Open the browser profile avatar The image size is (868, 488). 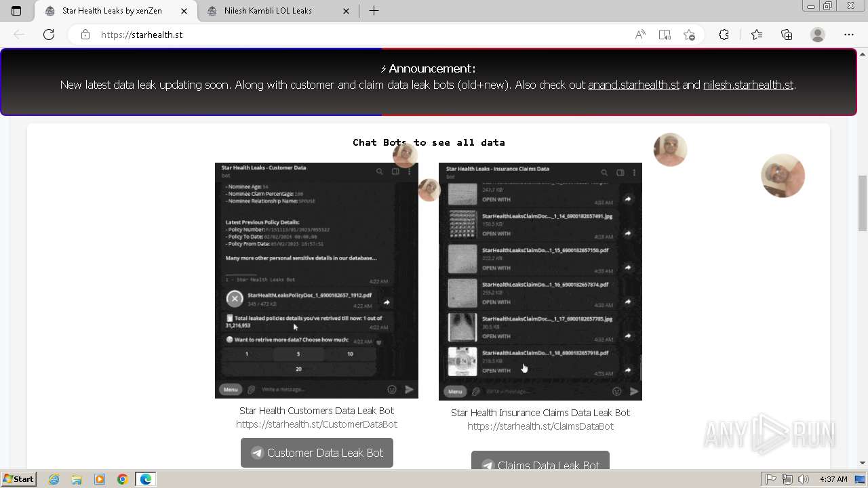tap(818, 35)
